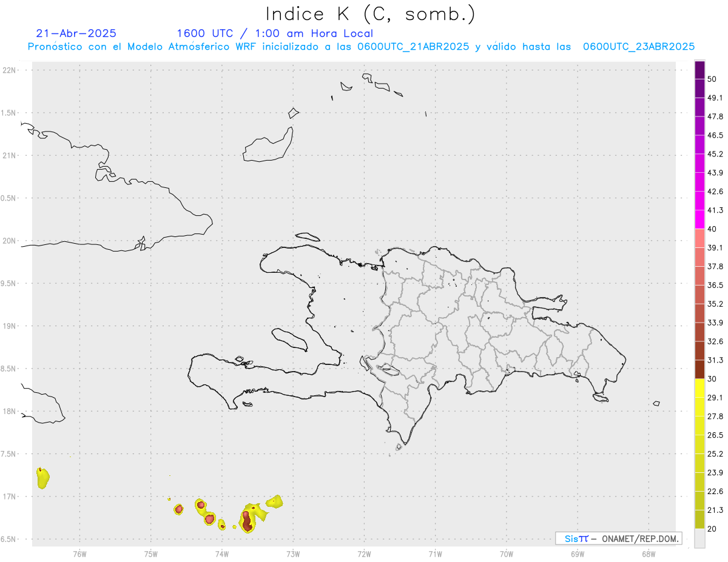
Task: Click the colorbar value '43.9'
Action: [715, 173]
